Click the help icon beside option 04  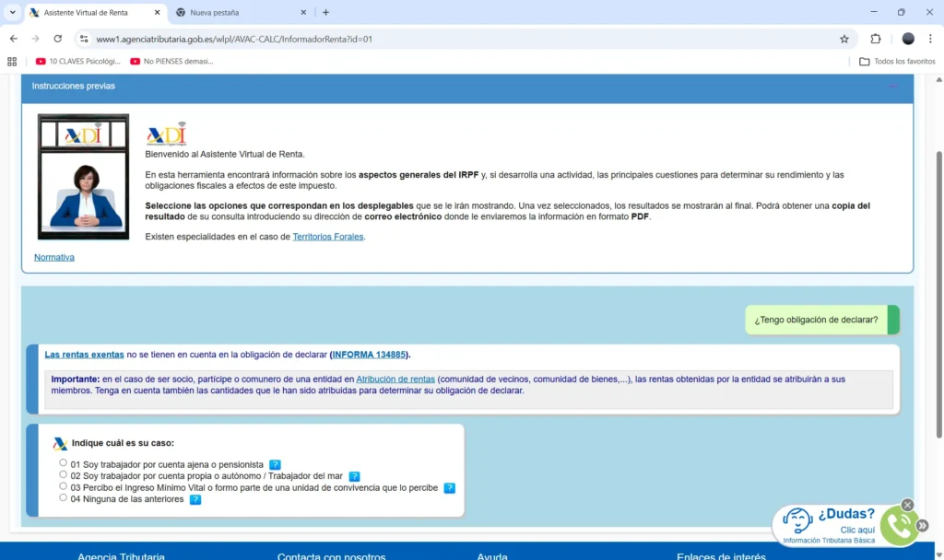pos(195,499)
